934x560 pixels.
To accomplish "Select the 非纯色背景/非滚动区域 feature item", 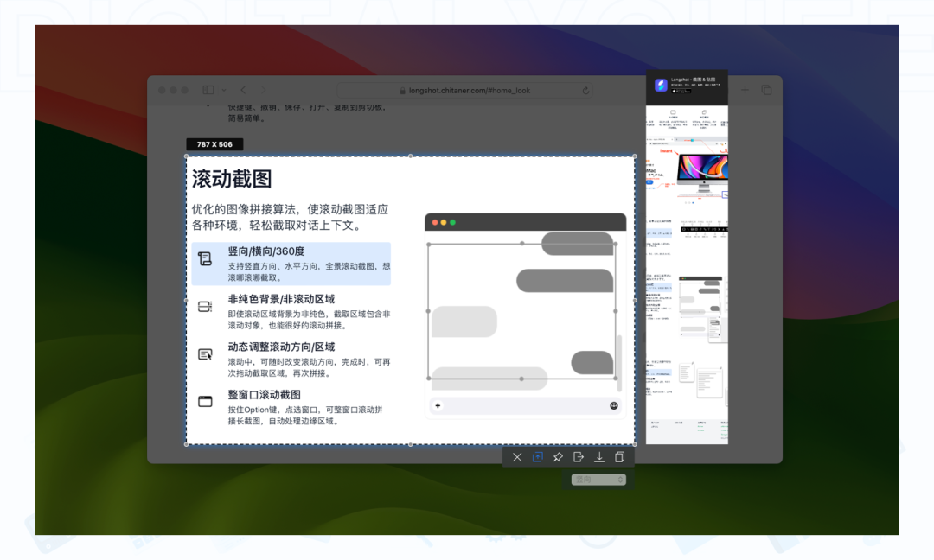I will point(291,311).
